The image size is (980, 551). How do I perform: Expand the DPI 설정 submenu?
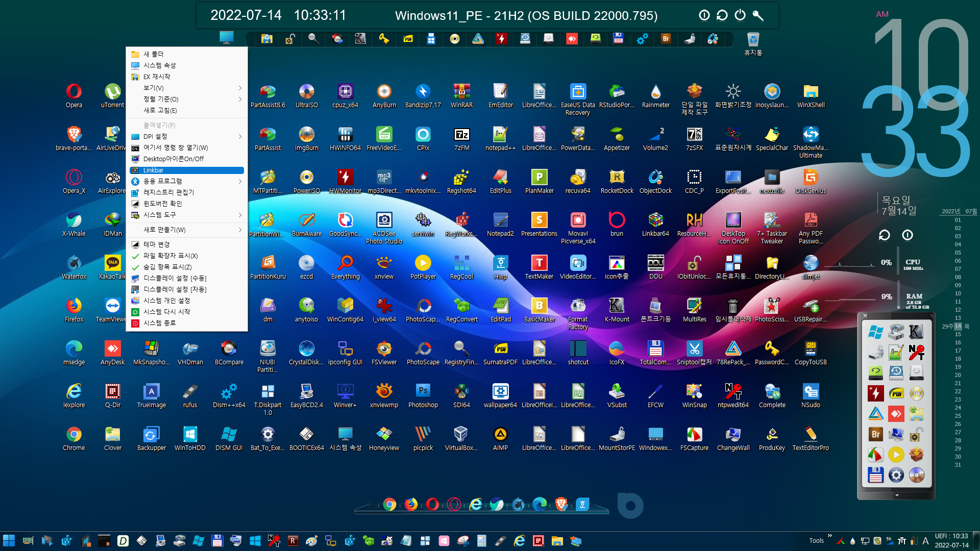click(x=187, y=136)
